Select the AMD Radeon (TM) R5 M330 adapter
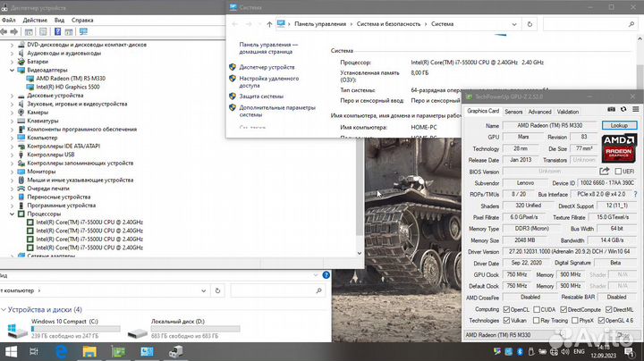The image size is (644, 361). pos(71,79)
